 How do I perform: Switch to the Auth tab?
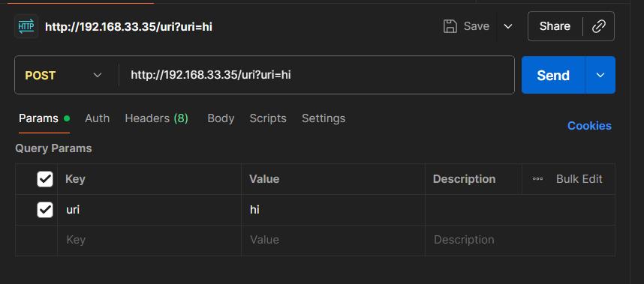coord(98,118)
